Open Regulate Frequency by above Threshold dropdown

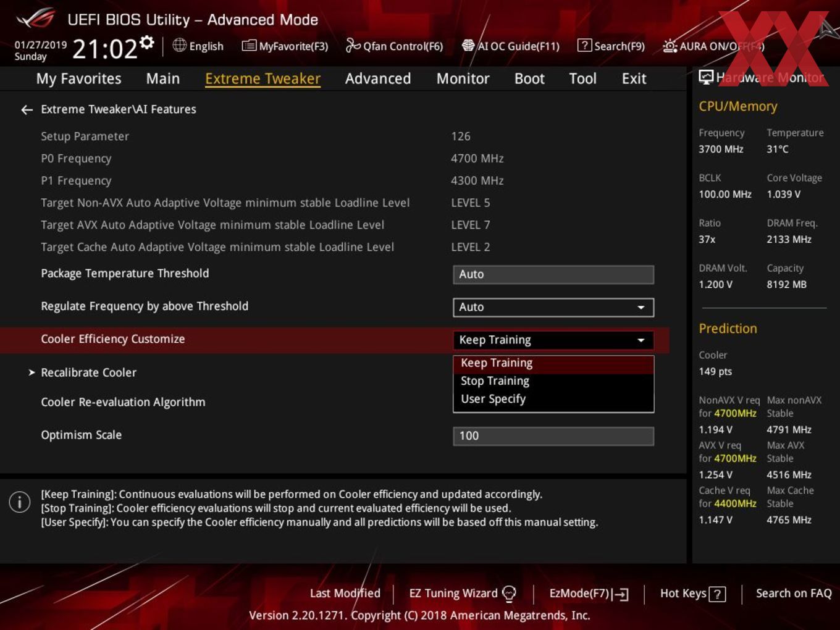[x=553, y=307]
